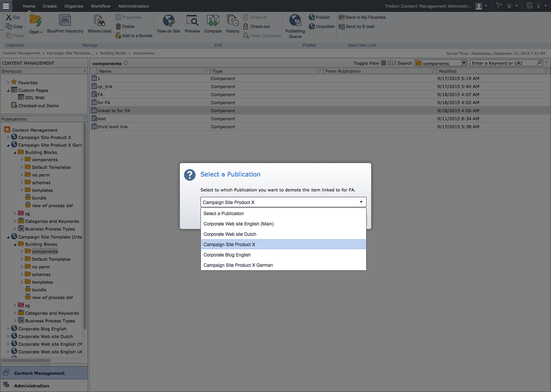The height and width of the screenshot is (392, 551).
Task: Choose Corporate Web site Dutch option
Action: 230,234
